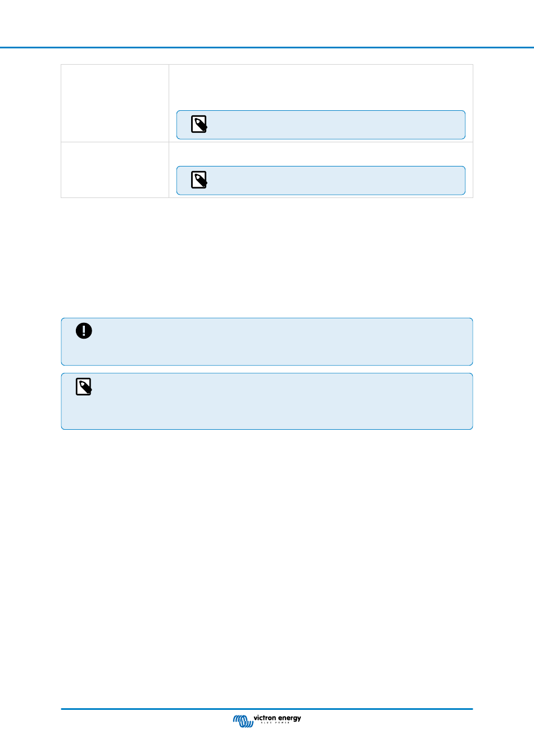Click the blue footer line above the logo
The height and width of the screenshot is (756, 534).
pos(267,709)
